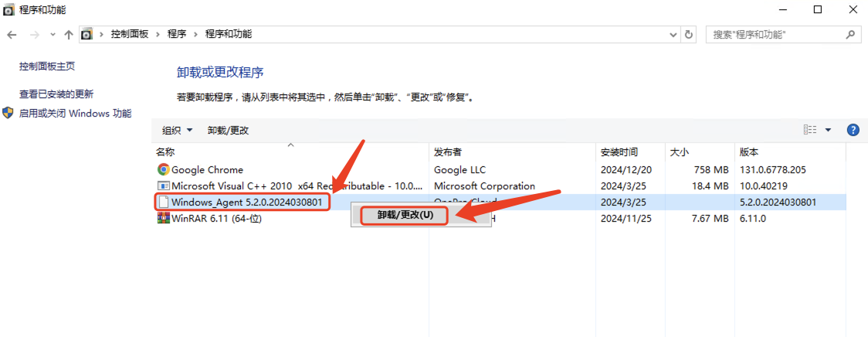Select 程序和功能 breadcrumb segment

pos(229,34)
